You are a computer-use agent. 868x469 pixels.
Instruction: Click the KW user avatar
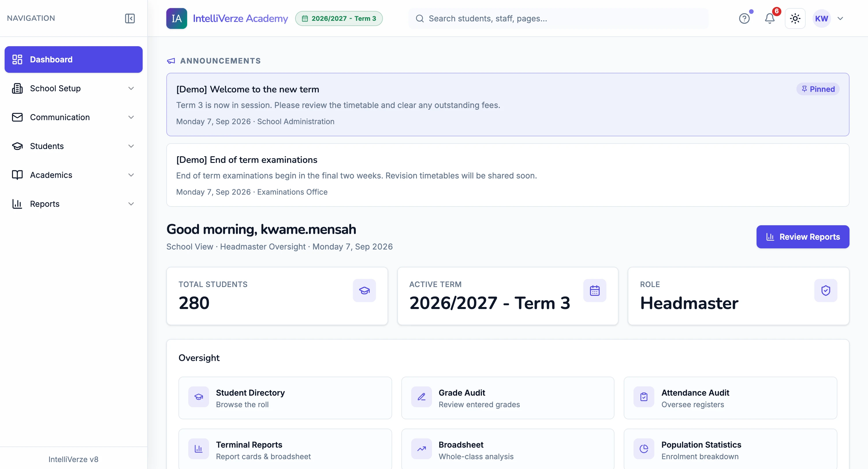pyautogui.click(x=822, y=18)
